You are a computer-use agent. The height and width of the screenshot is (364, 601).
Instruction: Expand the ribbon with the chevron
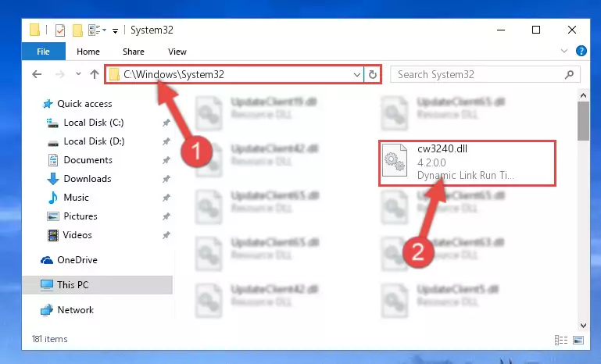click(563, 51)
